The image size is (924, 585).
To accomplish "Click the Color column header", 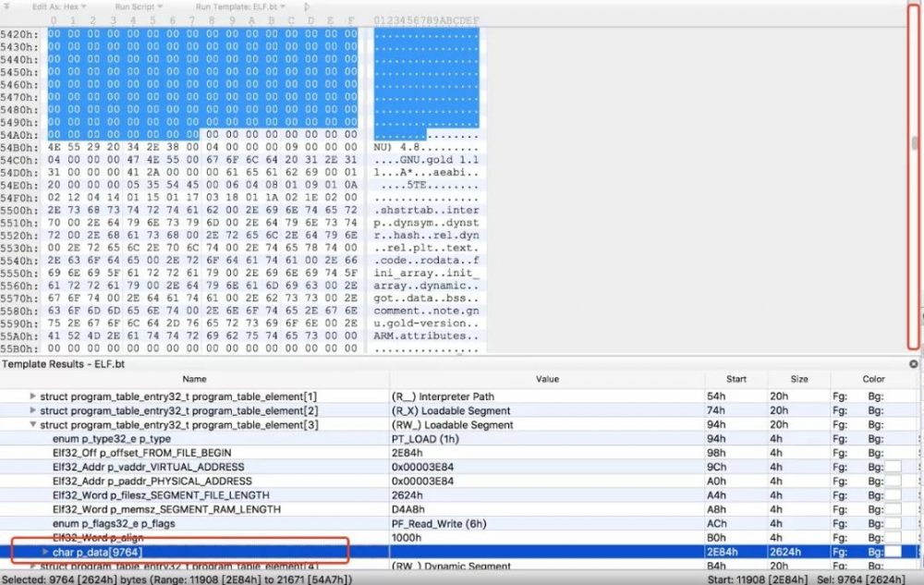I will pyautogui.click(x=873, y=380).
